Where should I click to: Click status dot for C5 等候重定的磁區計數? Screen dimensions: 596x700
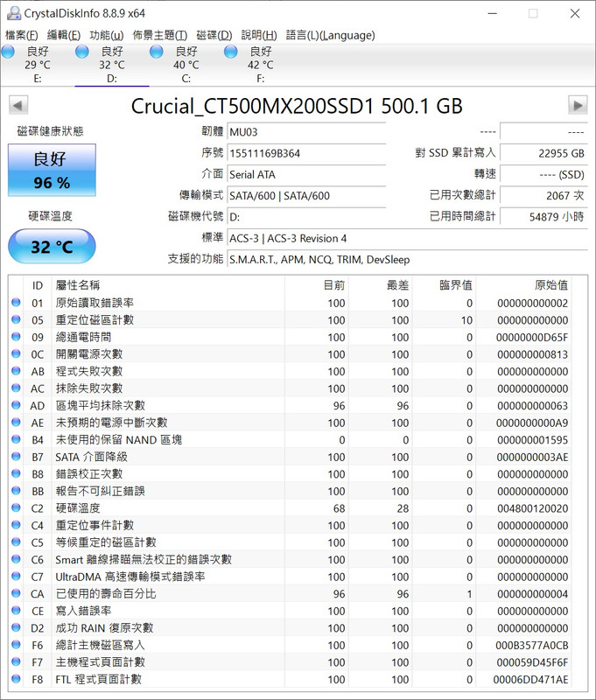point(16,542)
